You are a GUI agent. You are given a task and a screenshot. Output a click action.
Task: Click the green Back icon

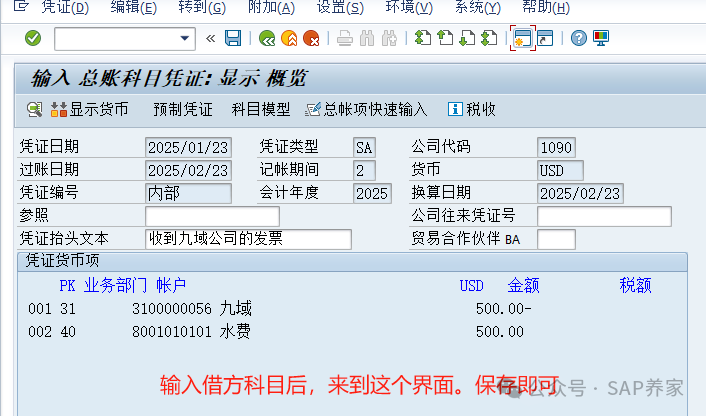point(267,38)
